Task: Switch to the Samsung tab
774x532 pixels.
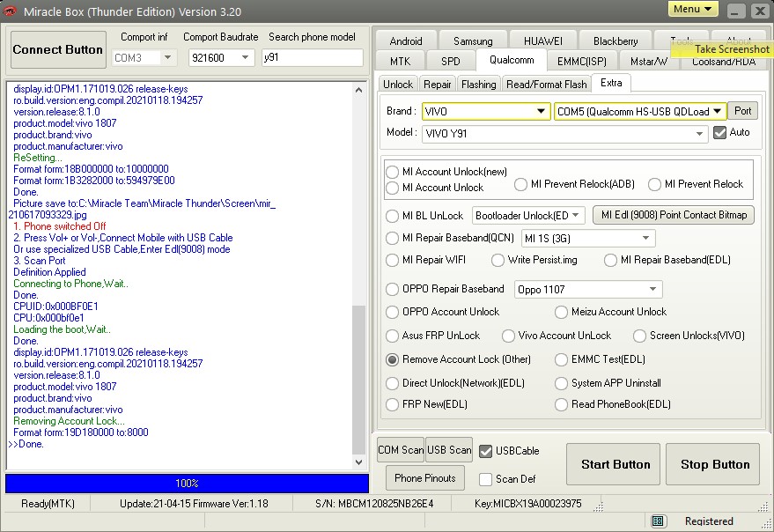Action: tap(473, 41)
